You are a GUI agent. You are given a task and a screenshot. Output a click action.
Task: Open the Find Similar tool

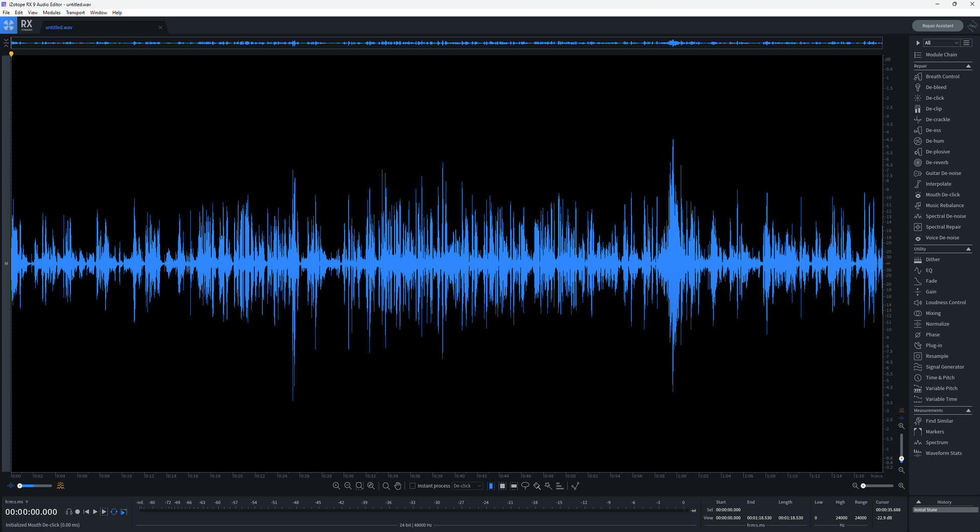click(939, 421)
